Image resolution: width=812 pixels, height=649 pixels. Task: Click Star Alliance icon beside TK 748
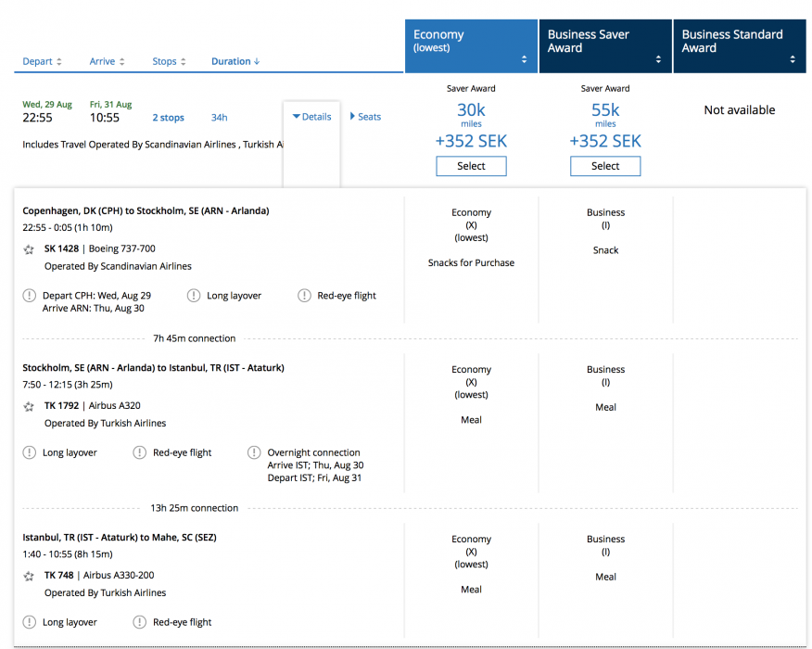point(31,576)
